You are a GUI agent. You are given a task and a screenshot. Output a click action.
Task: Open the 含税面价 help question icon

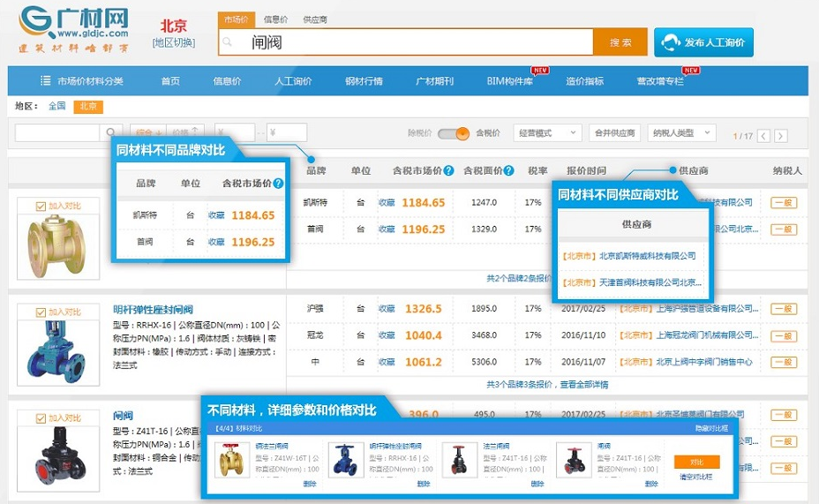coord(508,170)
